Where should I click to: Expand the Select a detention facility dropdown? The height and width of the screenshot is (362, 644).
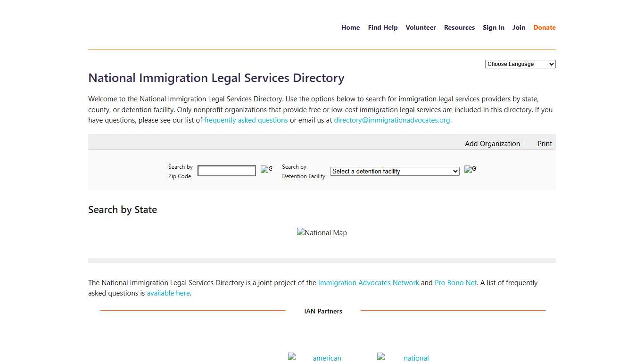pos(394,171)
